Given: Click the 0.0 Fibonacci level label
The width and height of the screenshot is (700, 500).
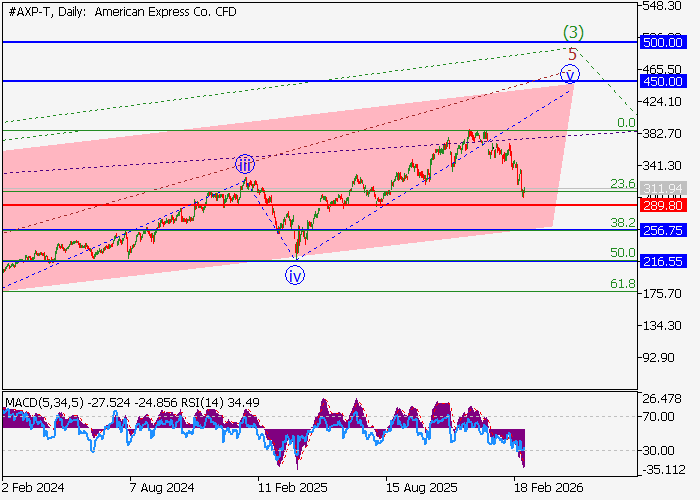Looking at the screenshot, I should [x=626, y=123].
